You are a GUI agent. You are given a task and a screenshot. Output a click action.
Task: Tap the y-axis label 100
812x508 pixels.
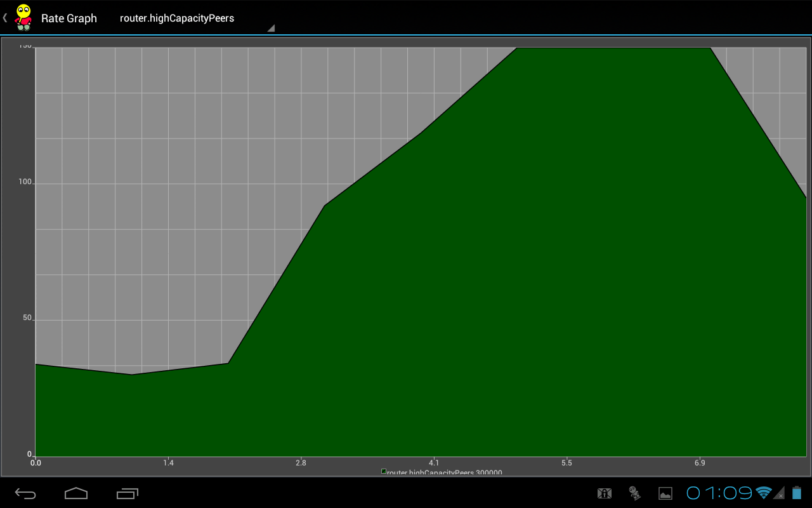25,182
